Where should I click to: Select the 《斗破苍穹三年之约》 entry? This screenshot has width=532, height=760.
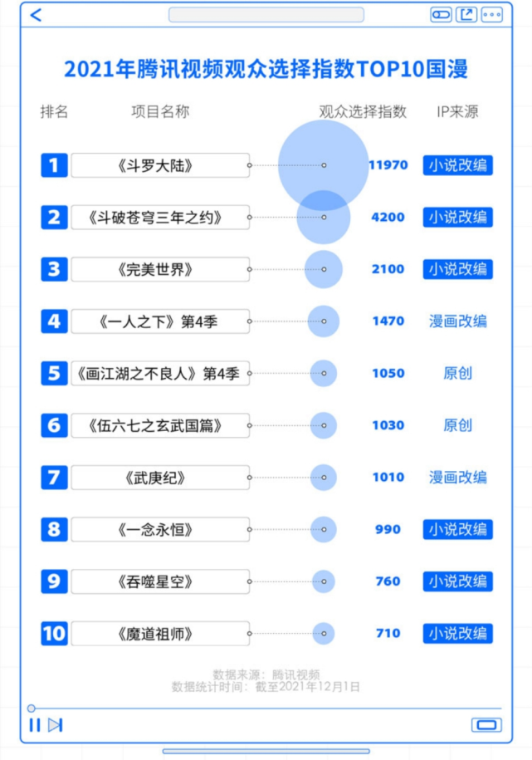pos(160,217)
